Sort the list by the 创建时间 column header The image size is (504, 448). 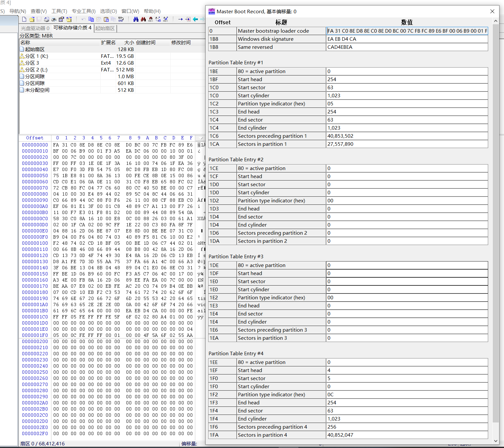pyautogui.click(x=153, y=43)
